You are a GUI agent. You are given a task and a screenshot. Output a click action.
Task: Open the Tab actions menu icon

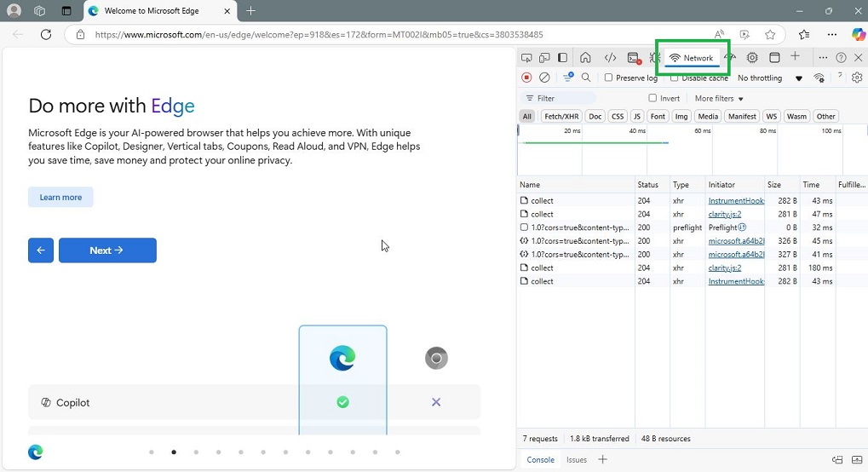point(66,10)
